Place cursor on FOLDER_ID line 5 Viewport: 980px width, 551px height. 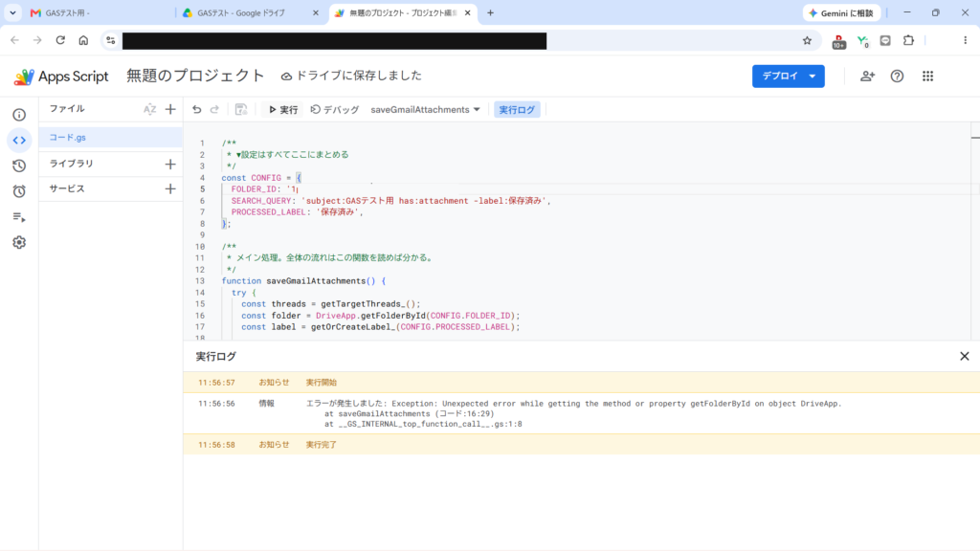265,189
